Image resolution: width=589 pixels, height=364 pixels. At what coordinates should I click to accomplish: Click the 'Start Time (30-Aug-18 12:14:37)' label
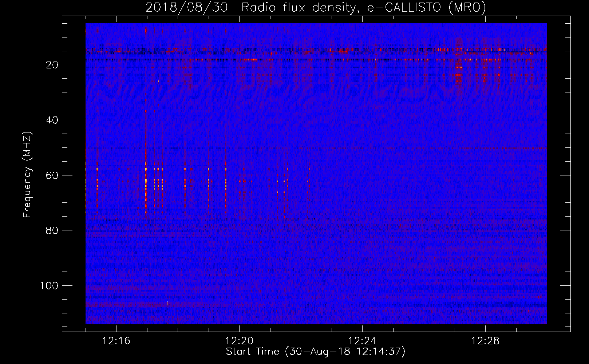point(316,352)
